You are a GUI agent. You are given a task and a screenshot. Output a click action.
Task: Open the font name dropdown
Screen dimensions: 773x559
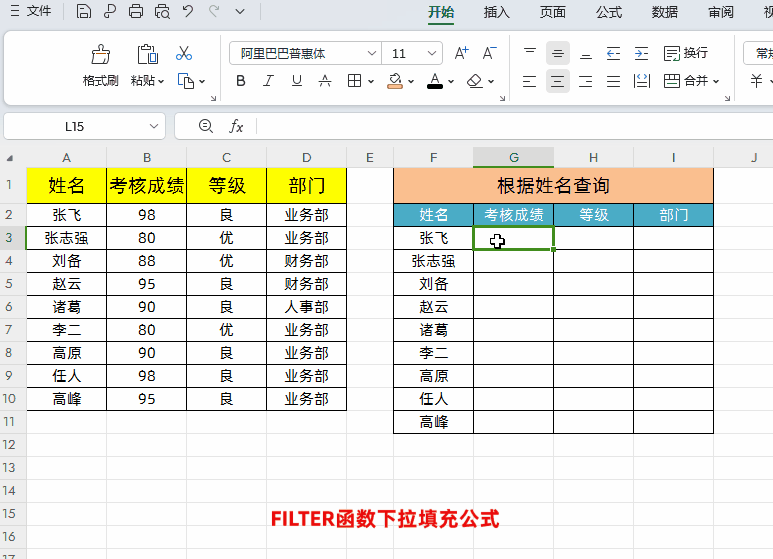[x=372, y=53]
